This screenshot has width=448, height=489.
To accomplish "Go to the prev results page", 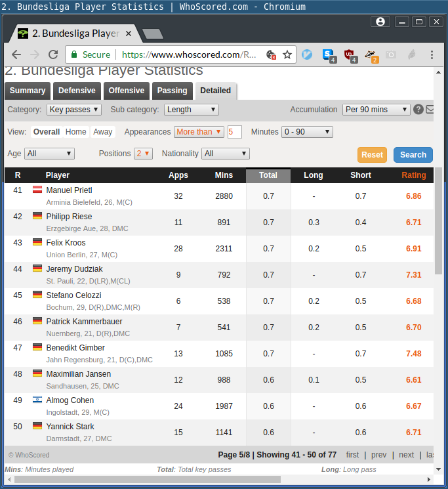I will tap(378, 455).
